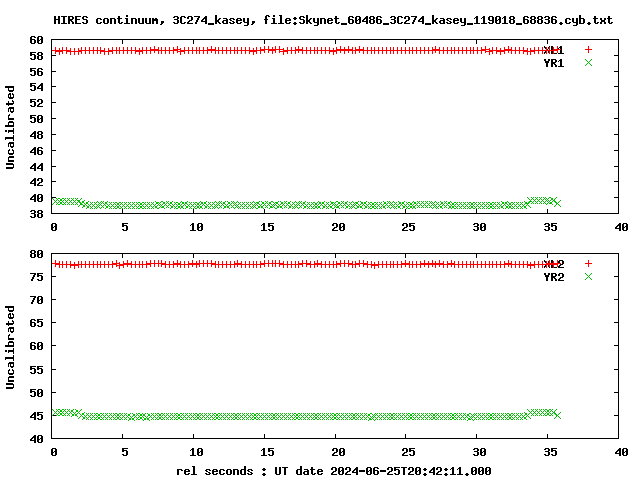Click the '20' tick on the bottom plot's x-axis
640x480 pixels.
coord(338,452)
